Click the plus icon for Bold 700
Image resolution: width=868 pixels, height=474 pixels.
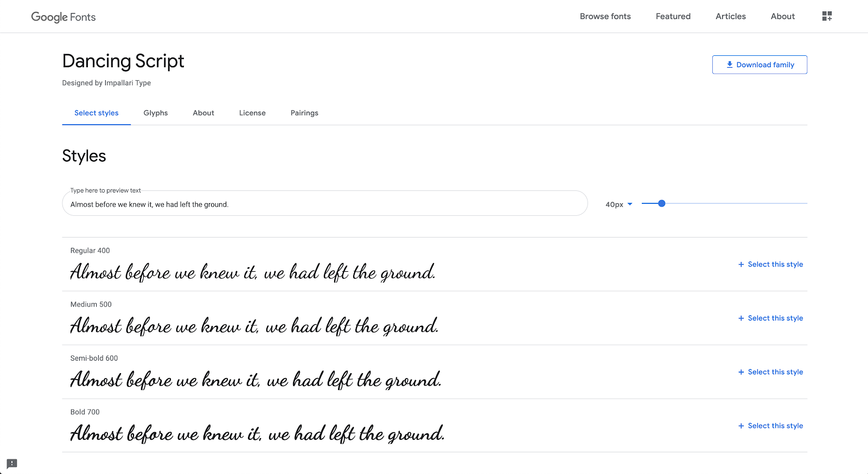(x=741, y=426)
